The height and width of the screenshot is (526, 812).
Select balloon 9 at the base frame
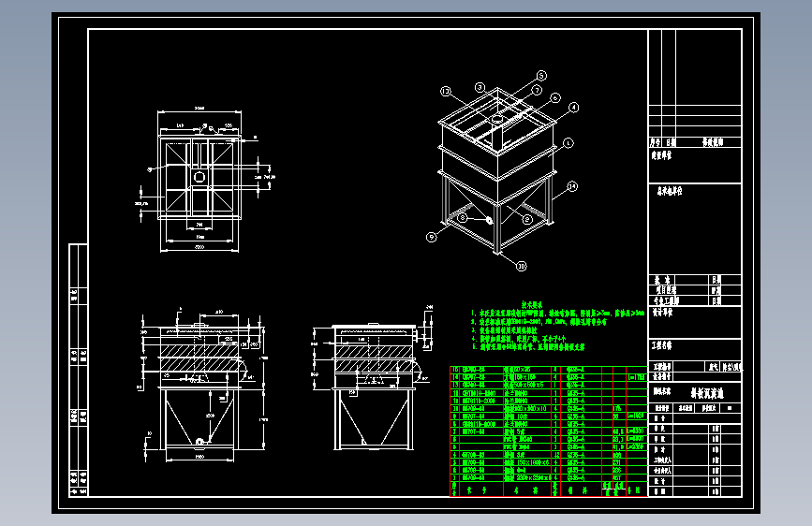click(x=432, y=237)
